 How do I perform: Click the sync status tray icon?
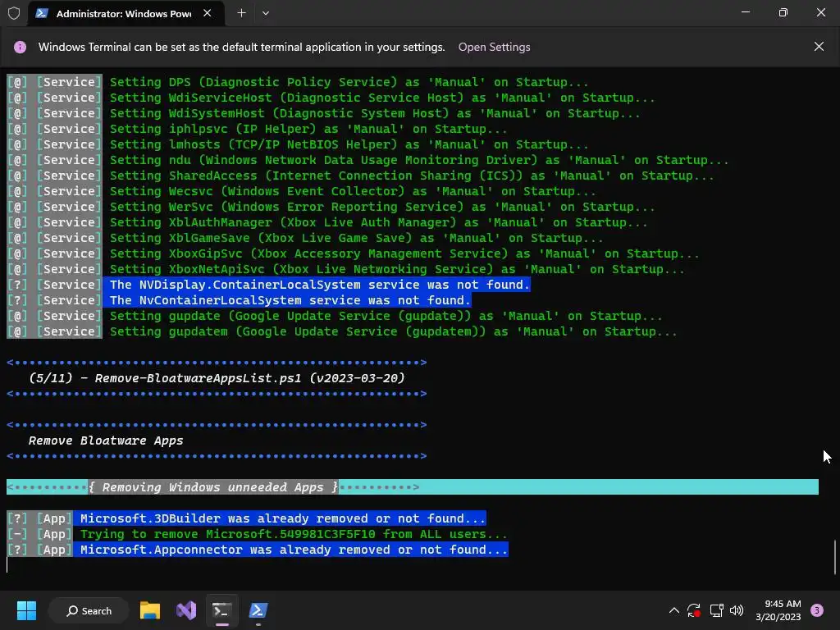pos(694,610)
